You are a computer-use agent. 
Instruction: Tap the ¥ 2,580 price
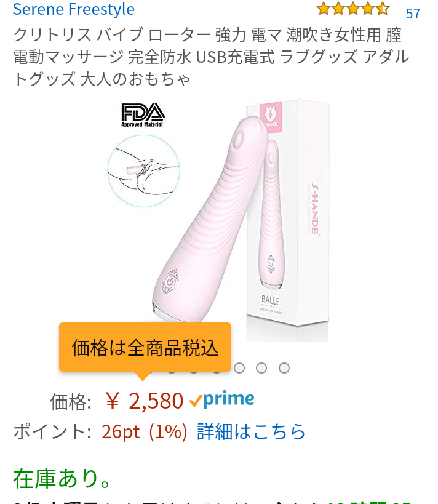[x=145, y=401]
